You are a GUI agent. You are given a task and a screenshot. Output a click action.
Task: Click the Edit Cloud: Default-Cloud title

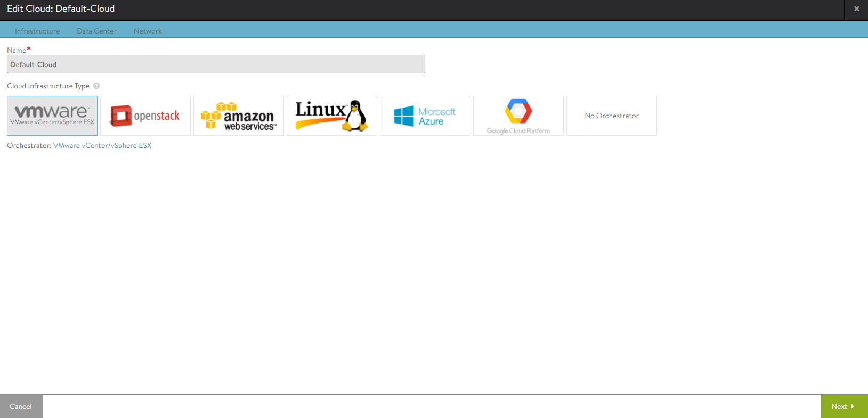(x=61, y=9)
